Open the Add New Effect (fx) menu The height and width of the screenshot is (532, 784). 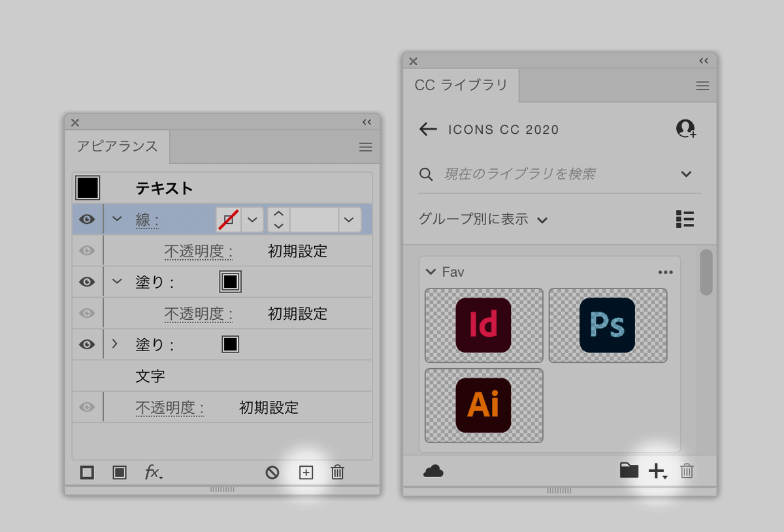tap(153, 473)
